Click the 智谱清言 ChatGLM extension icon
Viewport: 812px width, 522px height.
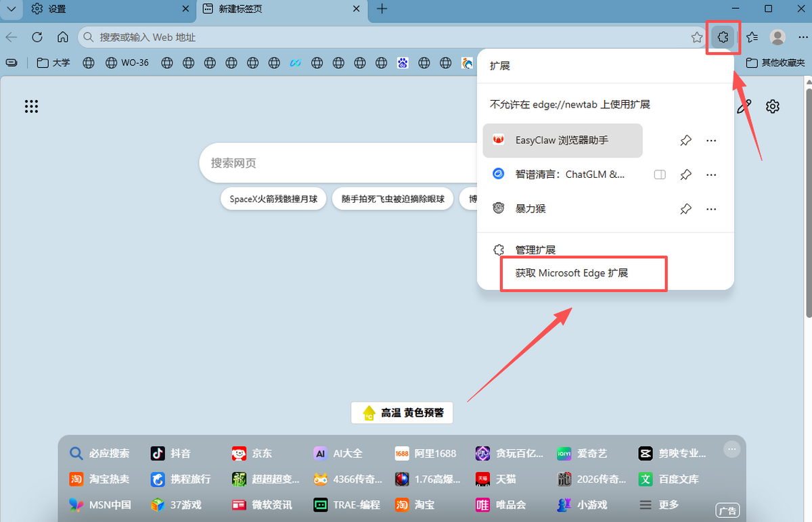click(499, 174)
